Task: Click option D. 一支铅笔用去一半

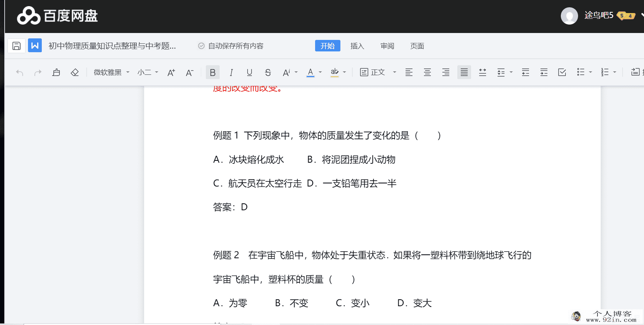Action: [352, 183]
